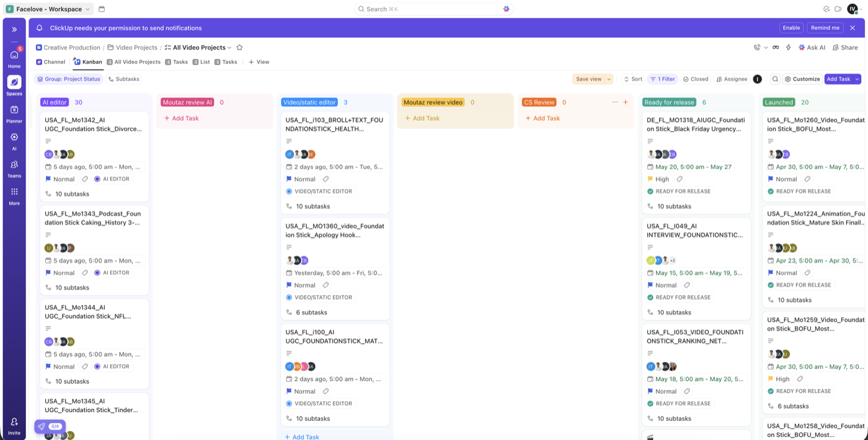The width and height of the screenshot is (868, 440).
Task: Open dropdown arrow next to call icon
Action: coord(766,48)
